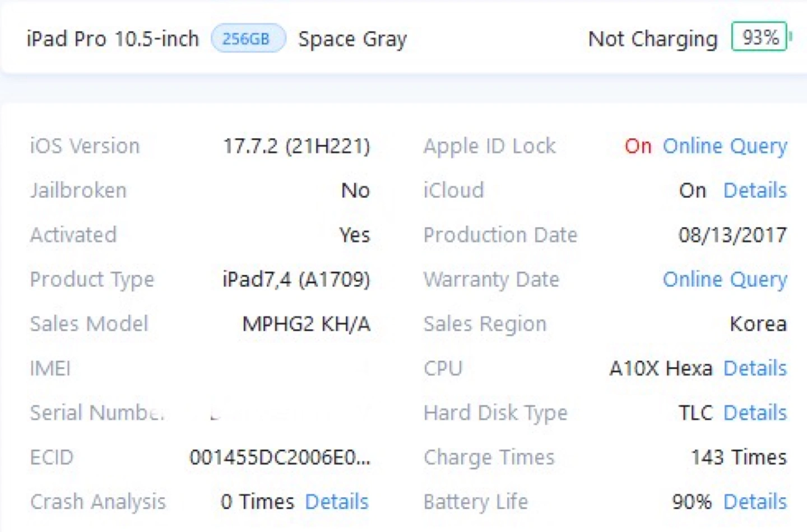
Task: Click the Product Type iPad7,4 value
Action: click(x=296, y=279)
